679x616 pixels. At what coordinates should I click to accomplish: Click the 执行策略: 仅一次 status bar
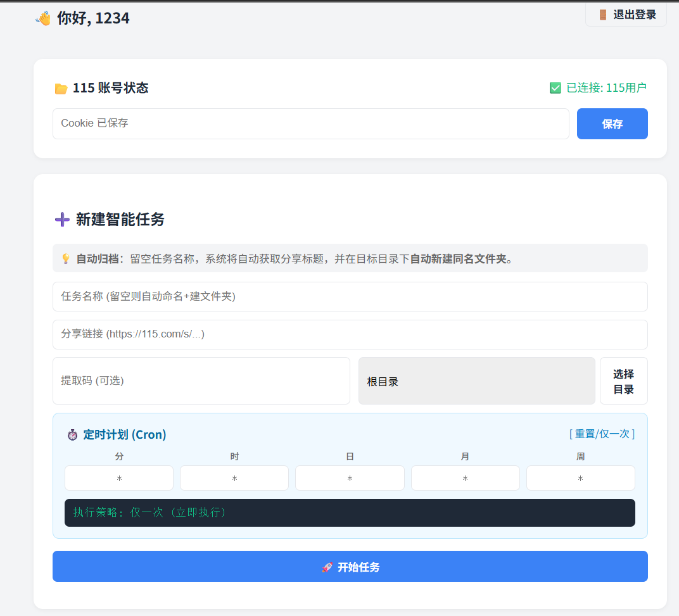click(x=350, y=513)
